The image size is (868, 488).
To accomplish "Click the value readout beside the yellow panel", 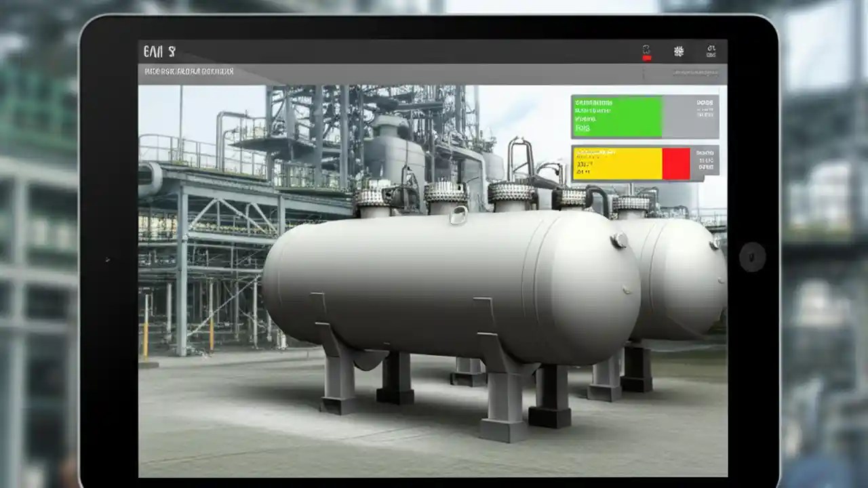I will coord(707,161).
